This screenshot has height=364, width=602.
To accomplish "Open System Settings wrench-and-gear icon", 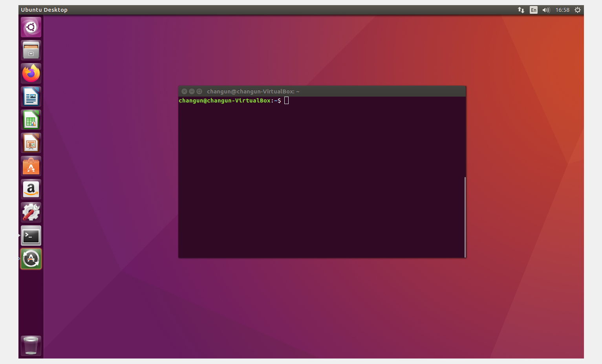I will tap(31, 212).
